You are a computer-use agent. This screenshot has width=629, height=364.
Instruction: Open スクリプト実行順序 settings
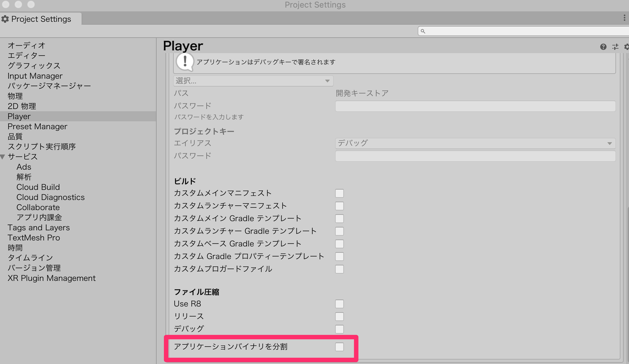pyautogui.click(x=42, y=147)
